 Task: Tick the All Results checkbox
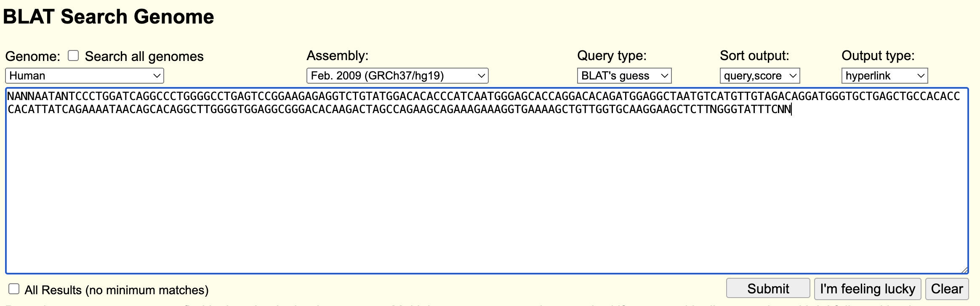click(x=14, y=289)
